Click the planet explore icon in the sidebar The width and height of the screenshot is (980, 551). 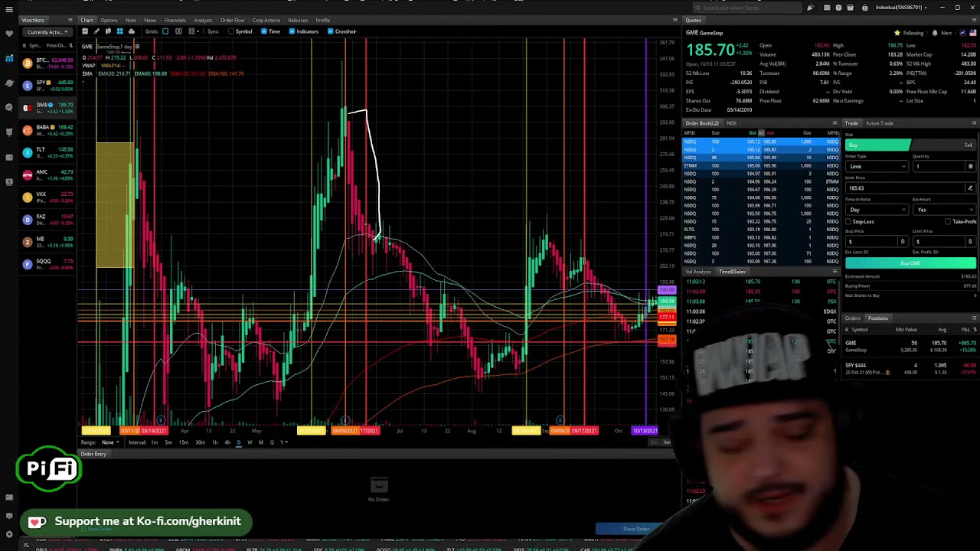9,83
